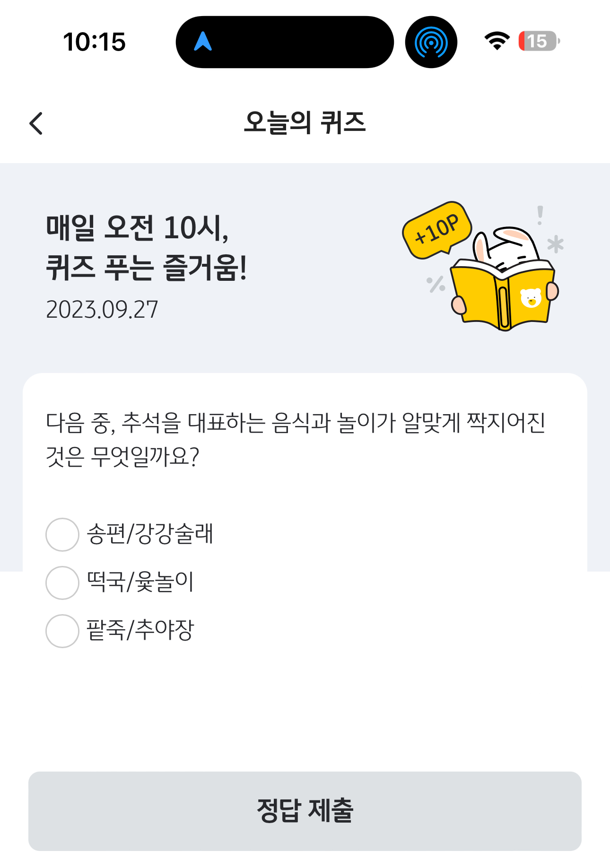Tap the Chuseok quiz question text
This screenshot has height=868, width=610.
tap(296, 440)
